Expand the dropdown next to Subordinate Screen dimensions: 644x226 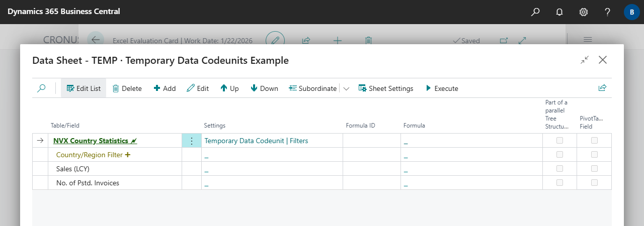click(x=346, y=88)
